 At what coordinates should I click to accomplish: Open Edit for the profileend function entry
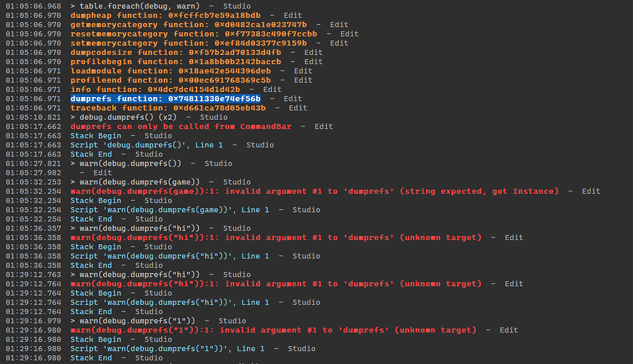[303, 80]
